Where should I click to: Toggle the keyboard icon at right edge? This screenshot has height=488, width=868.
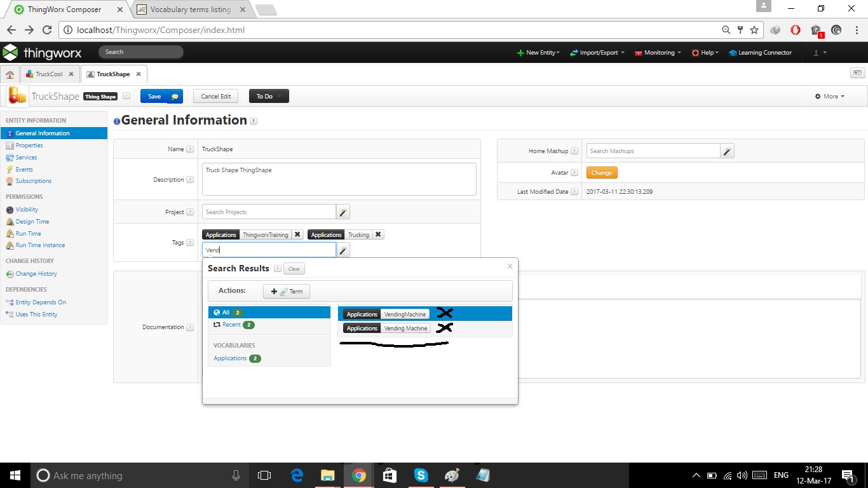click(857, 73)
